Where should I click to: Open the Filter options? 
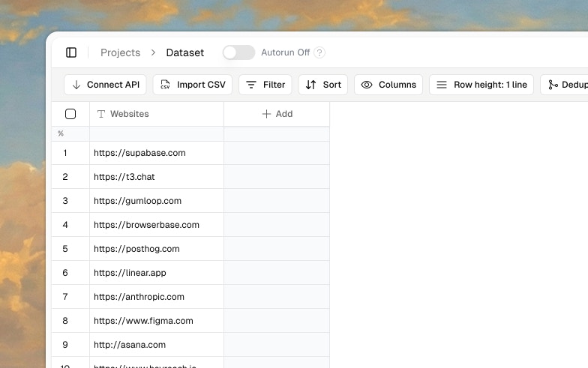265,85
